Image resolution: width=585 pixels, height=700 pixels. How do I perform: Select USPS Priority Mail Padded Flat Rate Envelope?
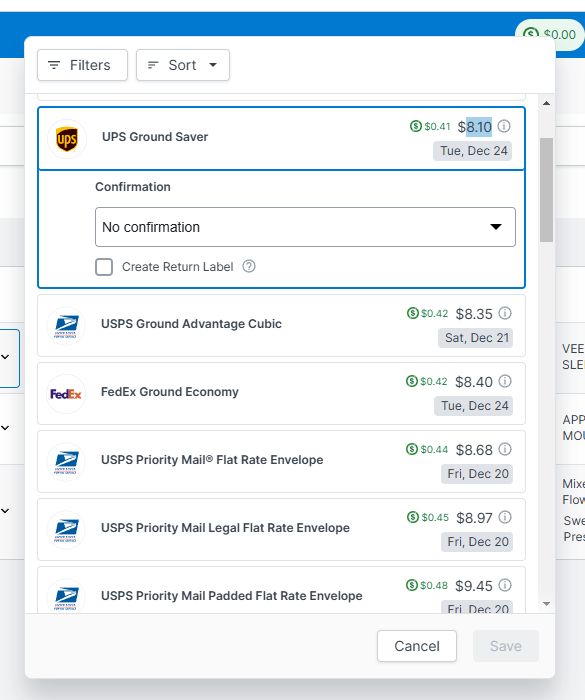281,590
